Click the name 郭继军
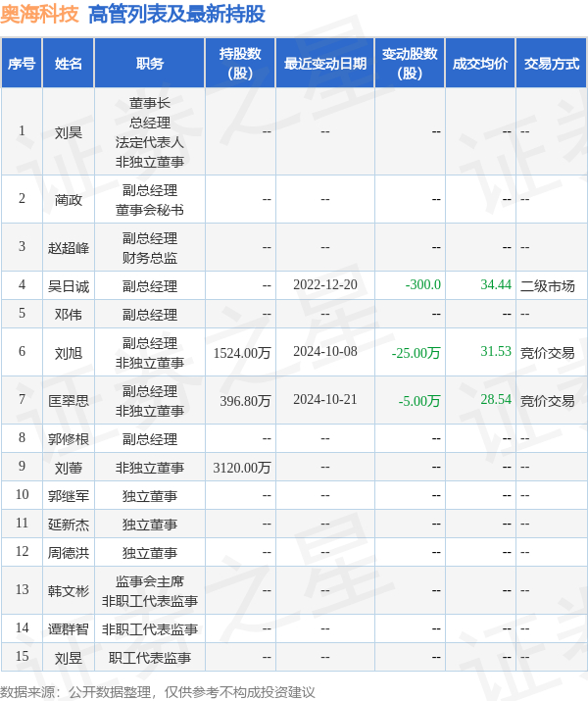 coord(69,496)
